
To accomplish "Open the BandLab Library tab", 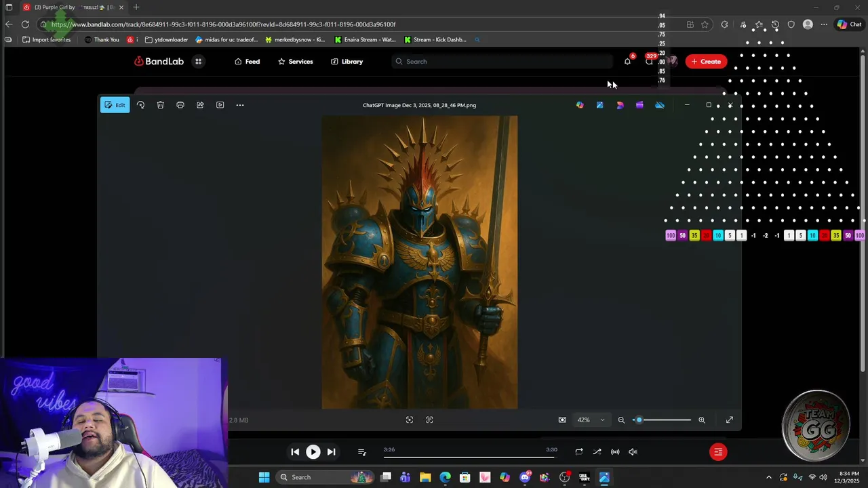I will tap(347, 61).
